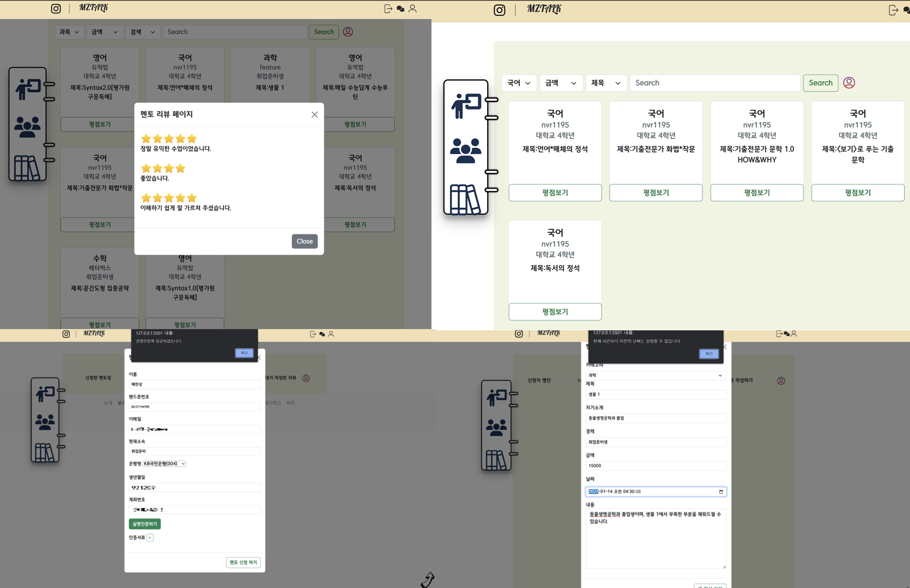Focus 금액 field containing 15000
Image resolution: width=910 pixels, height=588 pixels.
click(x=656, y=466)
